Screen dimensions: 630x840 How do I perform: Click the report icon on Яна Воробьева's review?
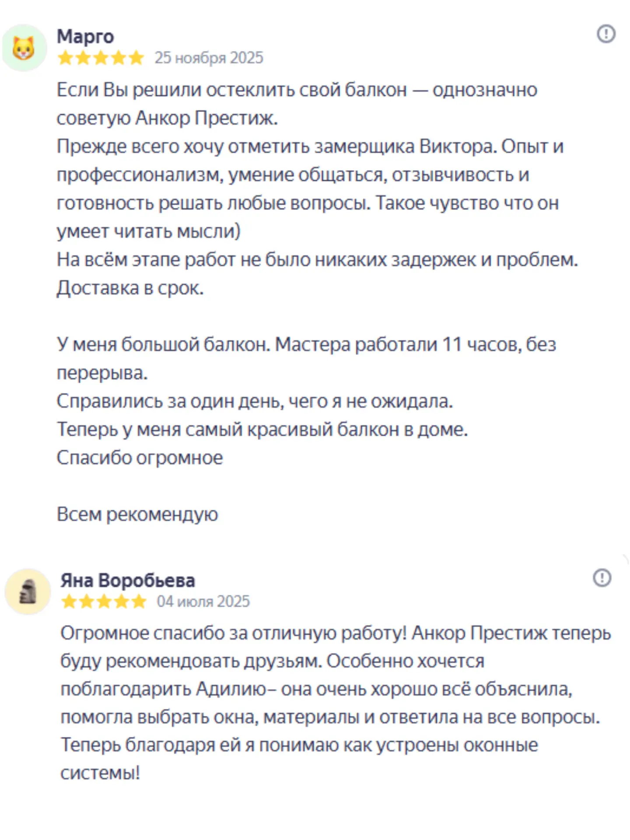(x=602, y=577)
